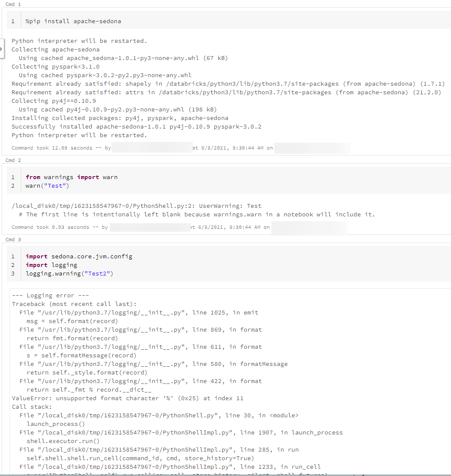This screenshot has height=476, width=451.
Task: Click the "line 285, in run" stack line
Action: click(x=159, y=449)
